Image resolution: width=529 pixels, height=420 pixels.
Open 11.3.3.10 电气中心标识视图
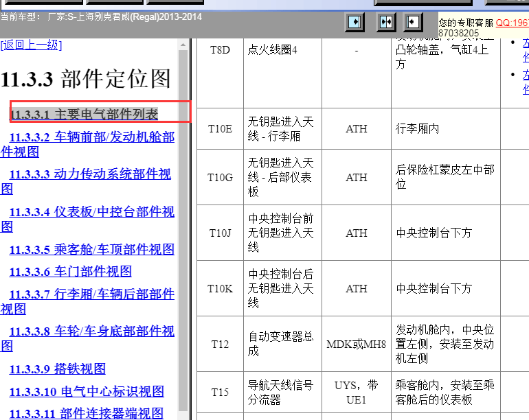87,392
